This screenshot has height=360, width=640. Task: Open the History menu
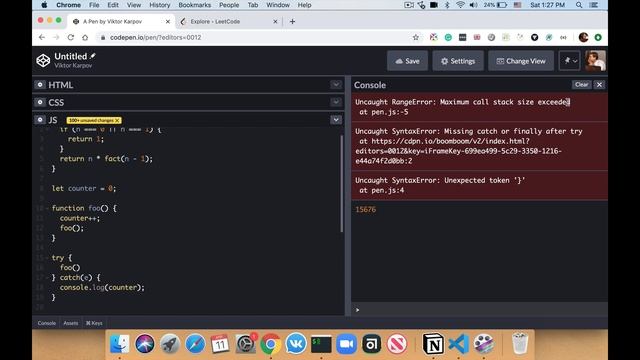160,5
